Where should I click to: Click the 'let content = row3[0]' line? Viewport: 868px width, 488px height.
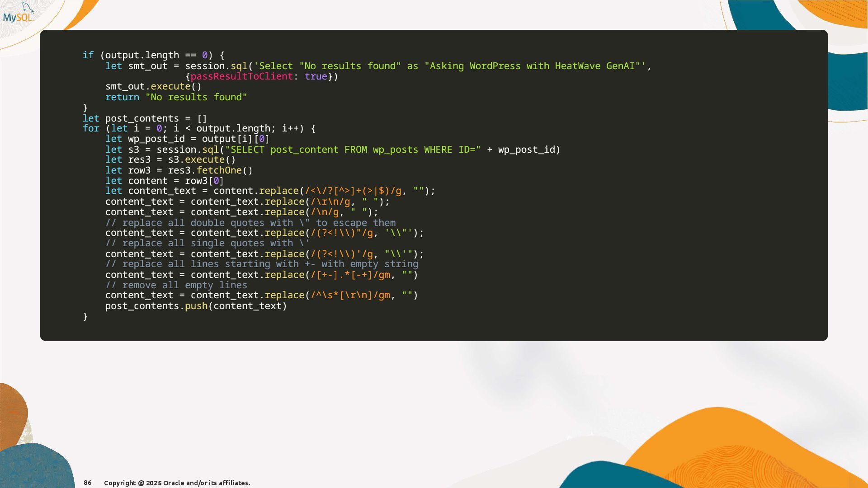point(165,181)
